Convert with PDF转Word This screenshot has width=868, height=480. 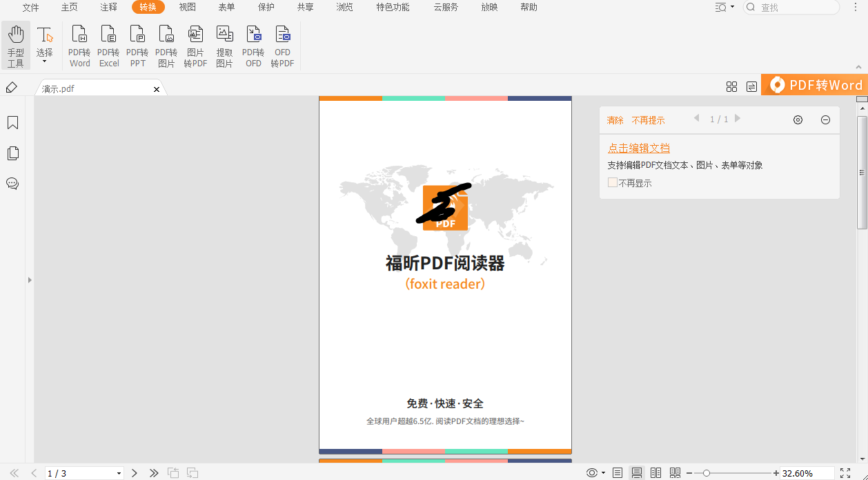pyautogui.click(x=79, y=46)
